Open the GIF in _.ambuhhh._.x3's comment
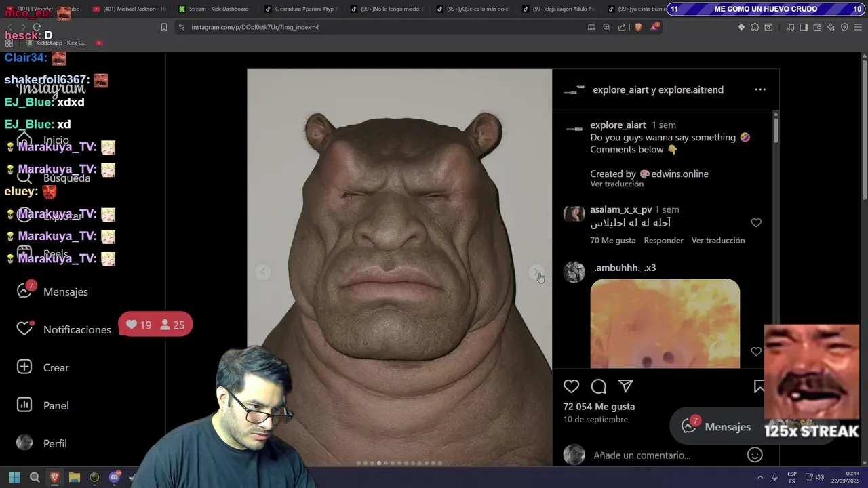Screen dimensions: 868x488 click(x=665, y=323)
